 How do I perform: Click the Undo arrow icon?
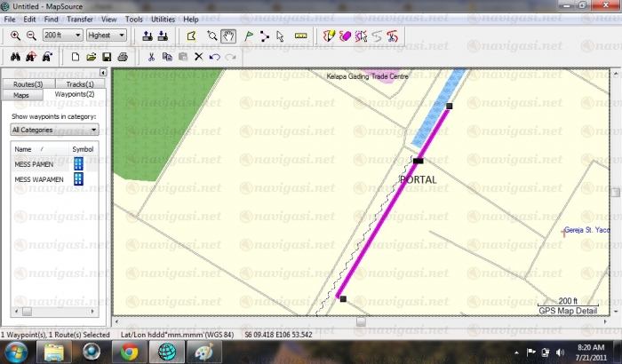[x=214, y=57]
